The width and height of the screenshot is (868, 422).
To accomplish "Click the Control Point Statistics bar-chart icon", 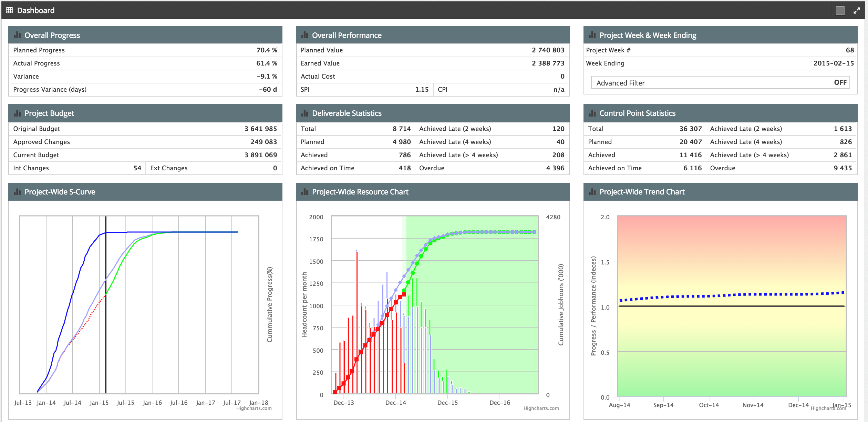I will pyautogui.click(x=592, y=113).
